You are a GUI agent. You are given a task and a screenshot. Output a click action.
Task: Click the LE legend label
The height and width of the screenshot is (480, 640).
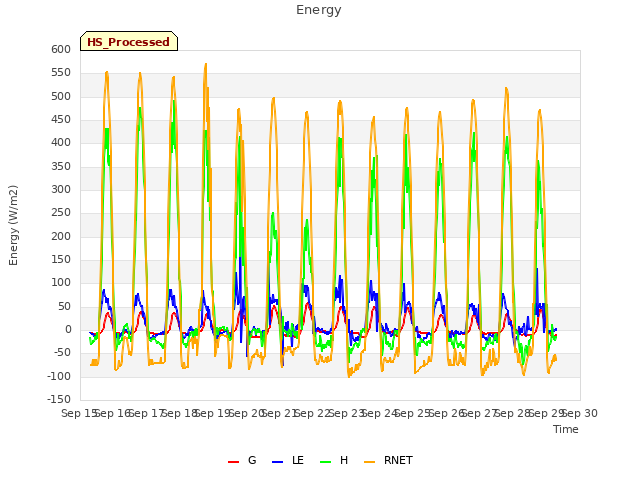pos(298,460)
